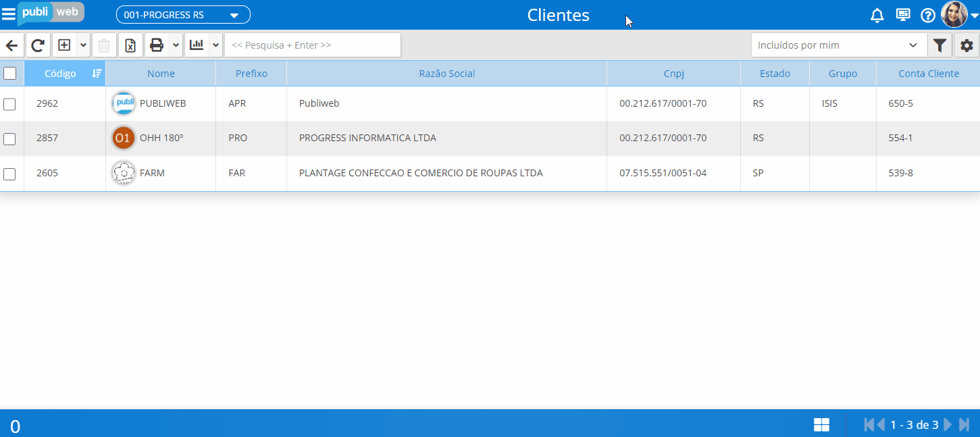Click the Código sort direction icon
The width and height of the screenshot is (980, 437).
point(97,74)
